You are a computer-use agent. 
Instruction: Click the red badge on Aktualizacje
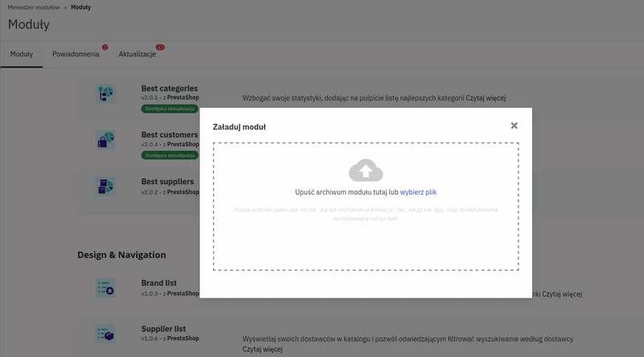click(x=160, y=47)
